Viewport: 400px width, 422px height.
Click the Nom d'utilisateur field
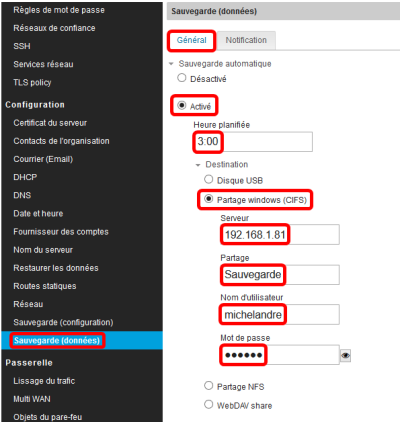click(280, 314)
